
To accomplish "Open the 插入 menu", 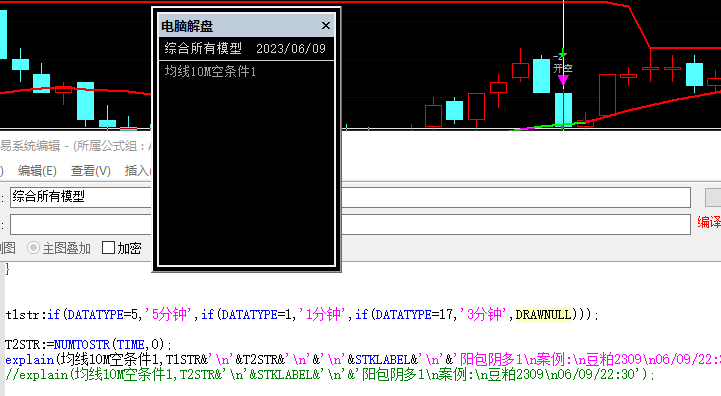I will coord(138,171).
